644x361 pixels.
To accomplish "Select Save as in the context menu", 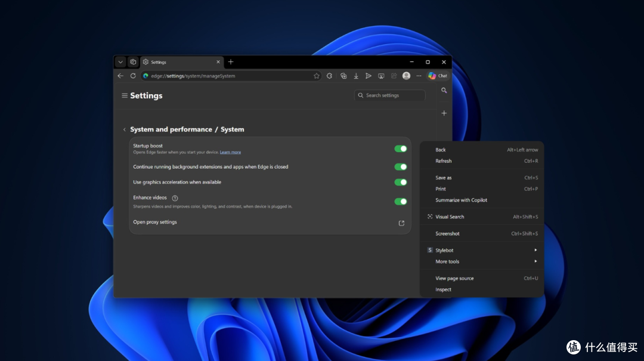I will click(482, 178).
